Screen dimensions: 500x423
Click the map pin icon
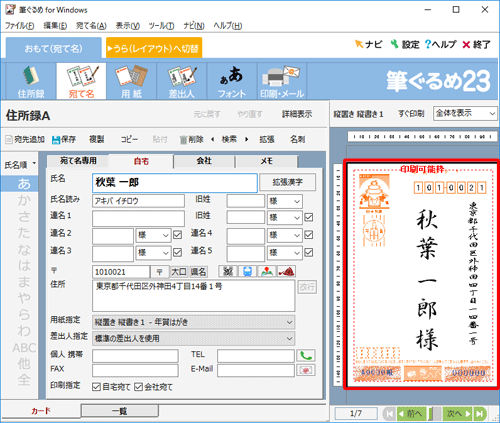coord(267,271)
